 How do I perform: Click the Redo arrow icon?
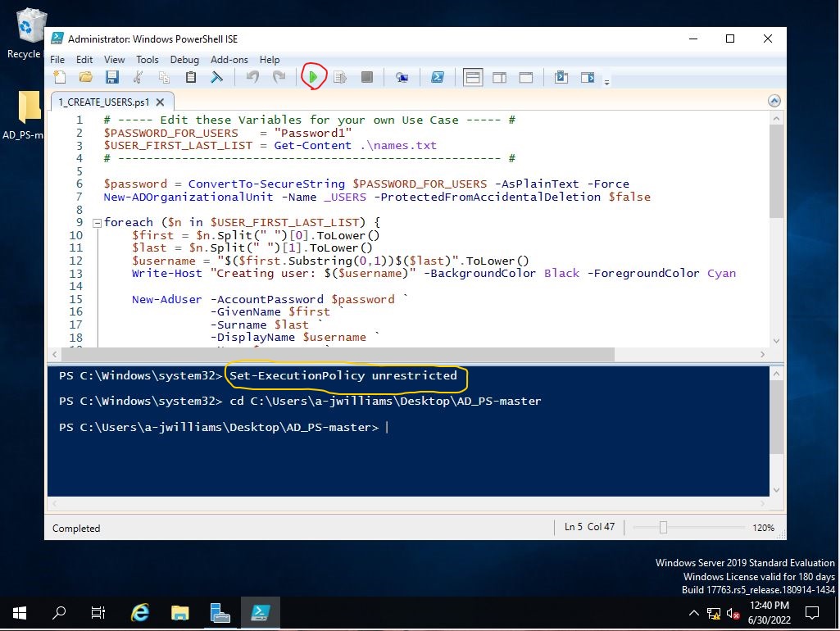coord(279,78)
